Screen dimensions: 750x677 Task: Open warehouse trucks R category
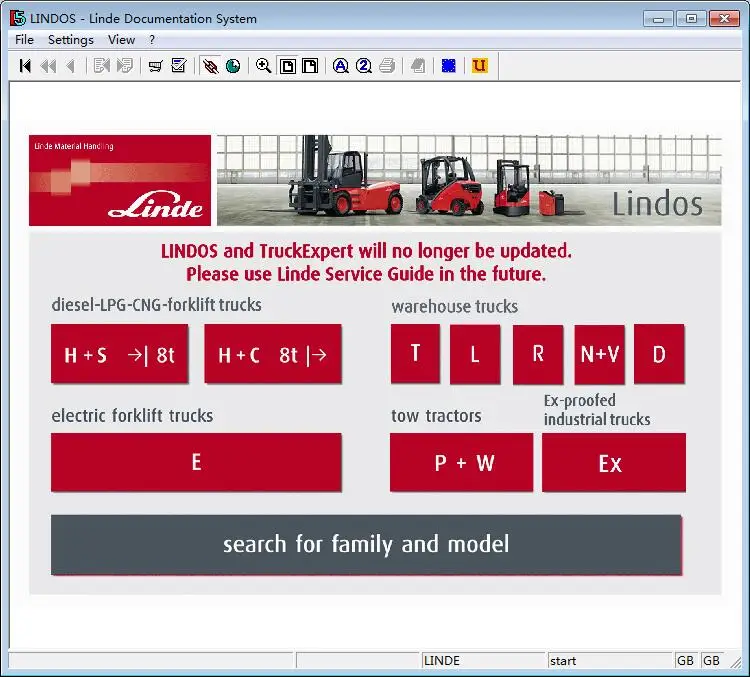[538, 354]
